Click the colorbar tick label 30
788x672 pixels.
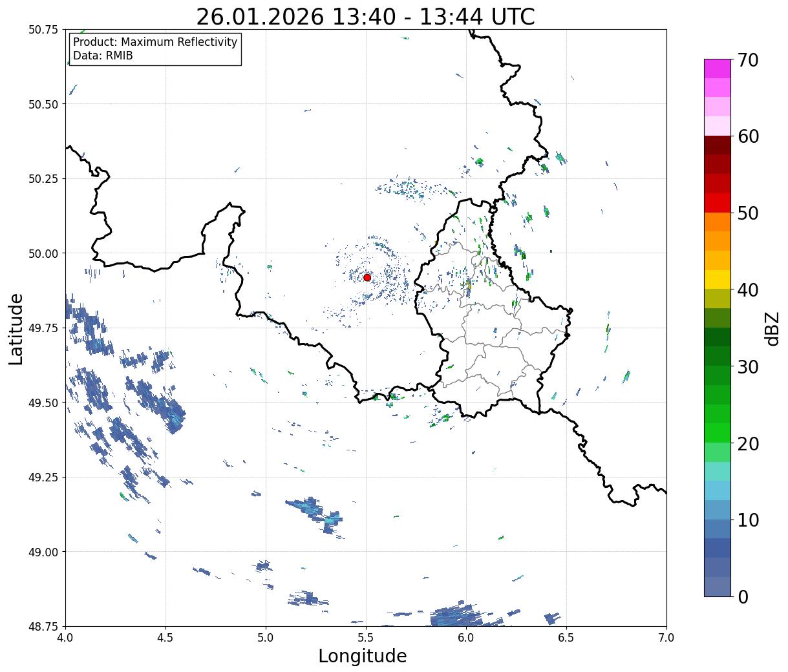(x=747, y=366)
